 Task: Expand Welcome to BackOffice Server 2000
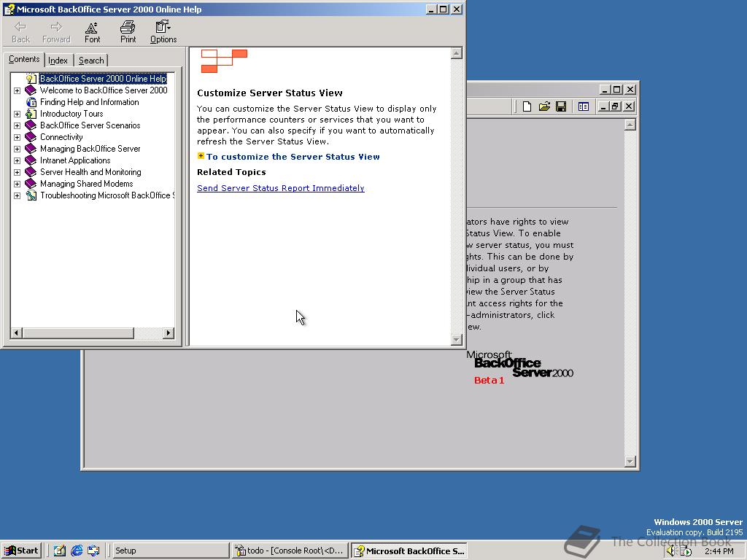coord(18,90)
